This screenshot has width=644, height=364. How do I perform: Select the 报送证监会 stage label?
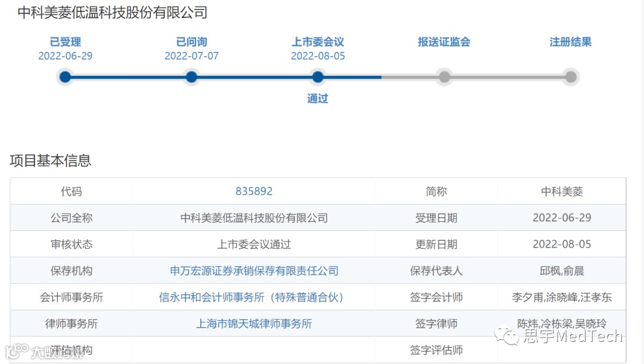point(444,42)
